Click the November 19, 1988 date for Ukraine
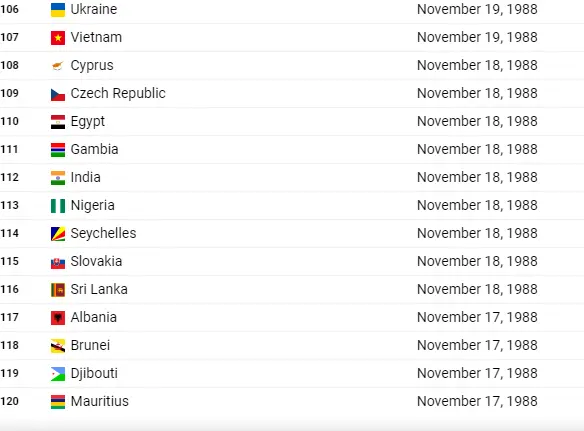The width and height of the screenshot is (584, 431). (477, 9)
